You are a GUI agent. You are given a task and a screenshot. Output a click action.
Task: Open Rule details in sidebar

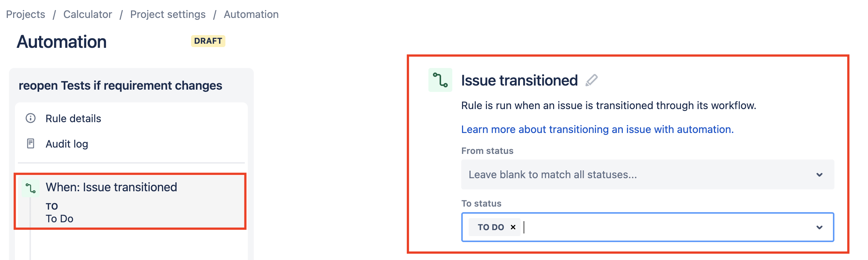point(73,118)
